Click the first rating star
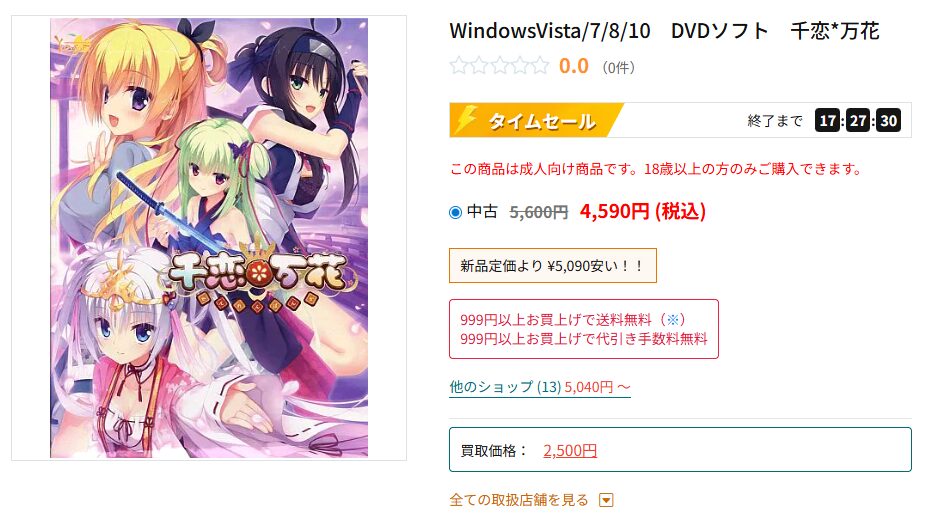 coord(459,65)
